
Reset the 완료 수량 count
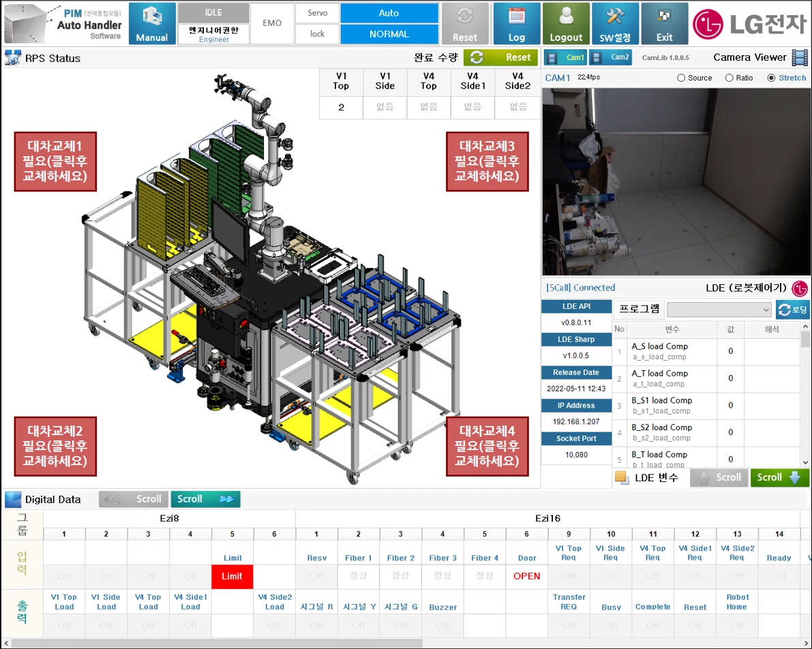click(x=500, y=57)
